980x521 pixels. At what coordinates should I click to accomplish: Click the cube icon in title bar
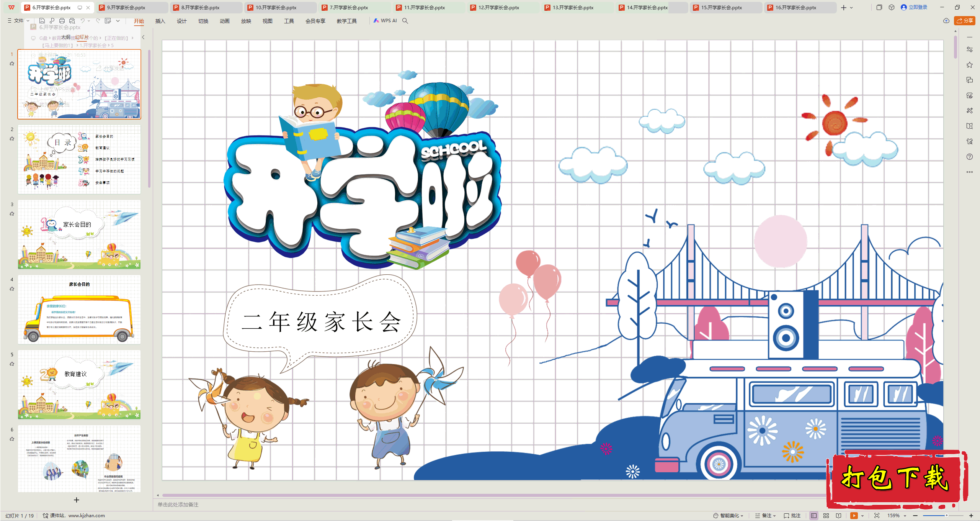[892, 7]
